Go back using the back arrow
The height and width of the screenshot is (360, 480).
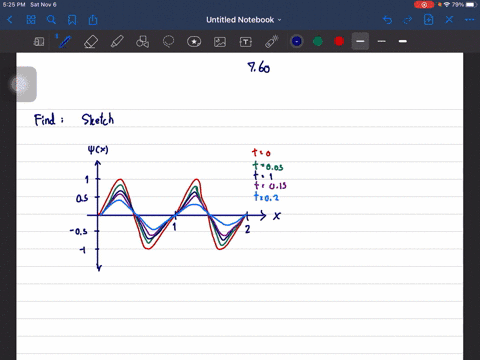point(10,20)
